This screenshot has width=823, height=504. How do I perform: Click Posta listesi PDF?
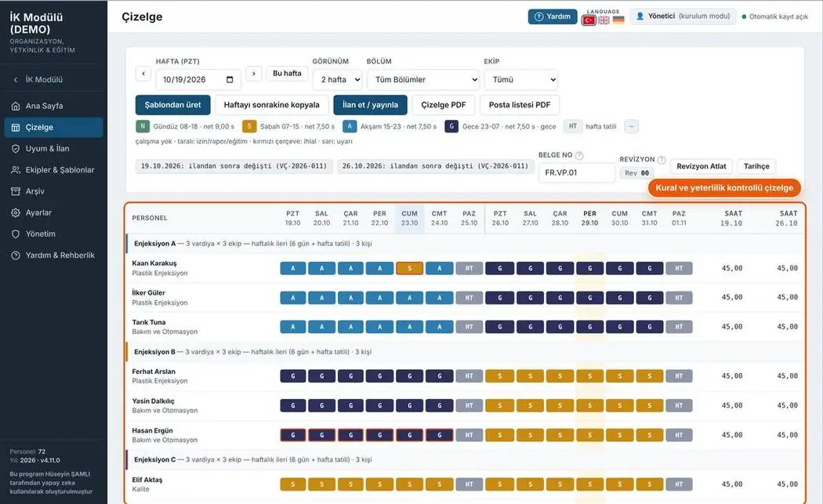(x=520, y=105)
